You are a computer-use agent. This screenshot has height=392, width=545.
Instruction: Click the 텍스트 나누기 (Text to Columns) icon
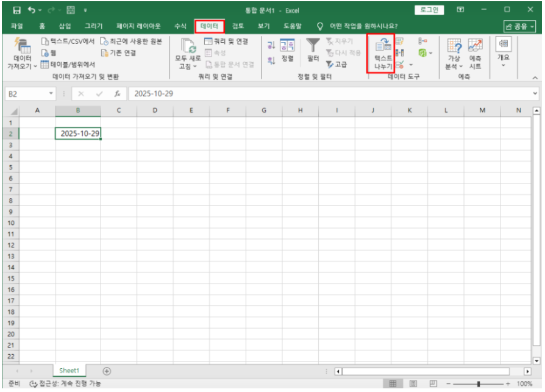click(x=383, y=46)
